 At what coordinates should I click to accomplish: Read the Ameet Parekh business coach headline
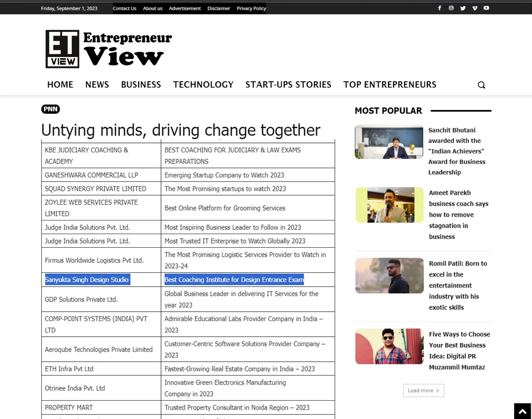(x=458, y=215)
